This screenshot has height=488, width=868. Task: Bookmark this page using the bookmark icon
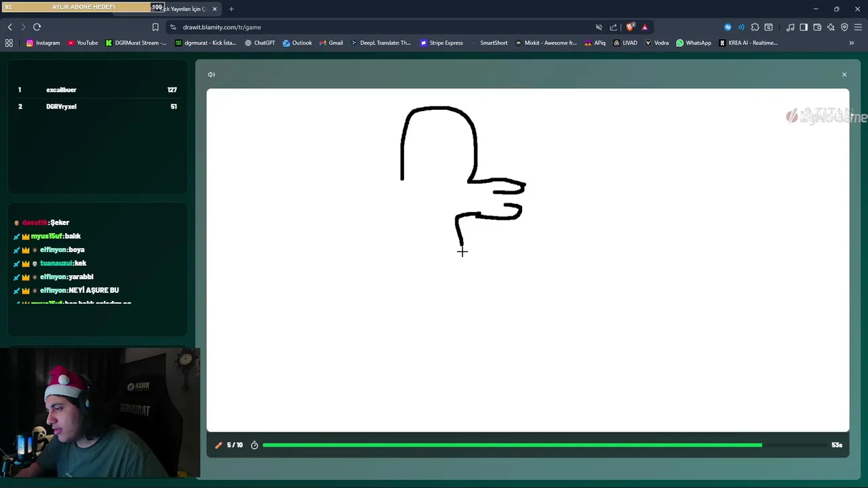(x=155, y=27)
